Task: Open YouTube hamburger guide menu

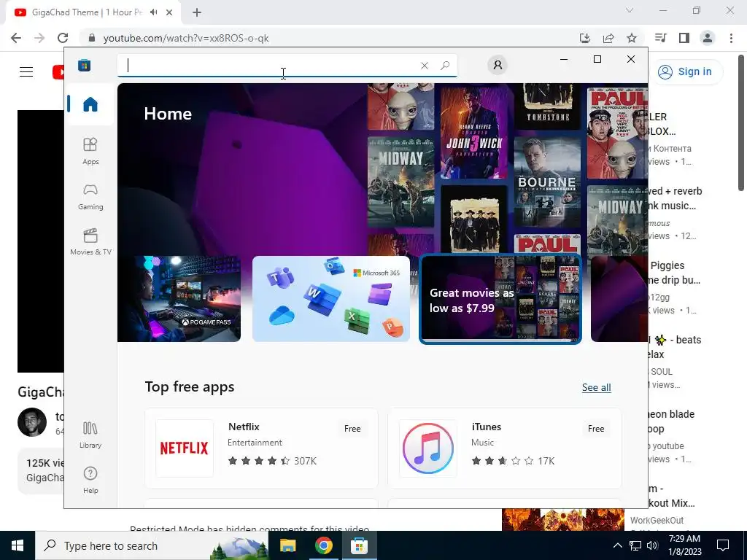Action: tap(26, 72)
